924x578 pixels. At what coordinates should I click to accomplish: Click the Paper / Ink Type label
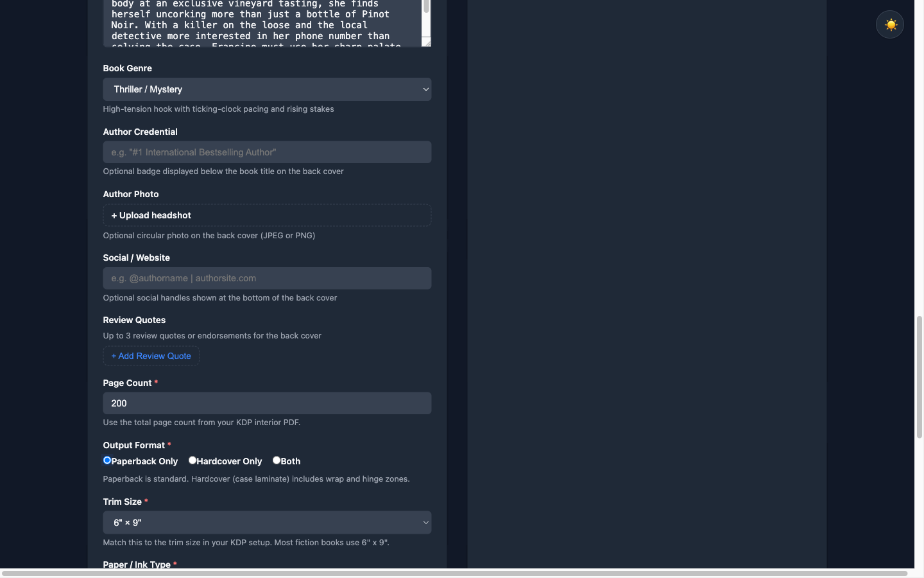137,565
